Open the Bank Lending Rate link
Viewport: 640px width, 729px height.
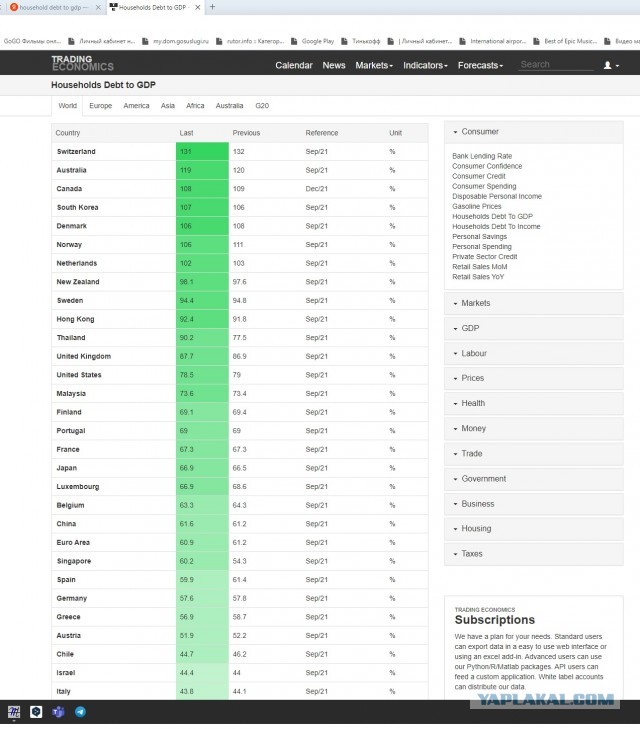pyautogui.click(x=482, y=156)
